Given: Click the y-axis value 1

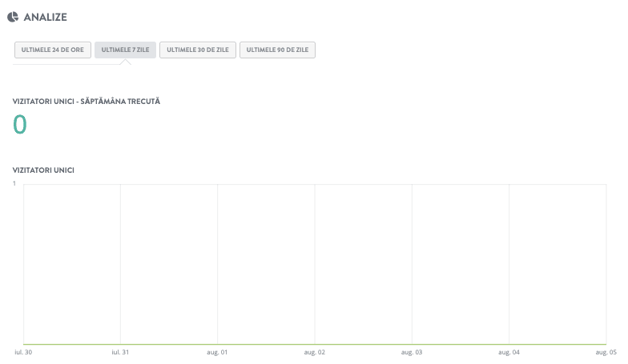Looking at the screenshot, I should pos(14,184).
